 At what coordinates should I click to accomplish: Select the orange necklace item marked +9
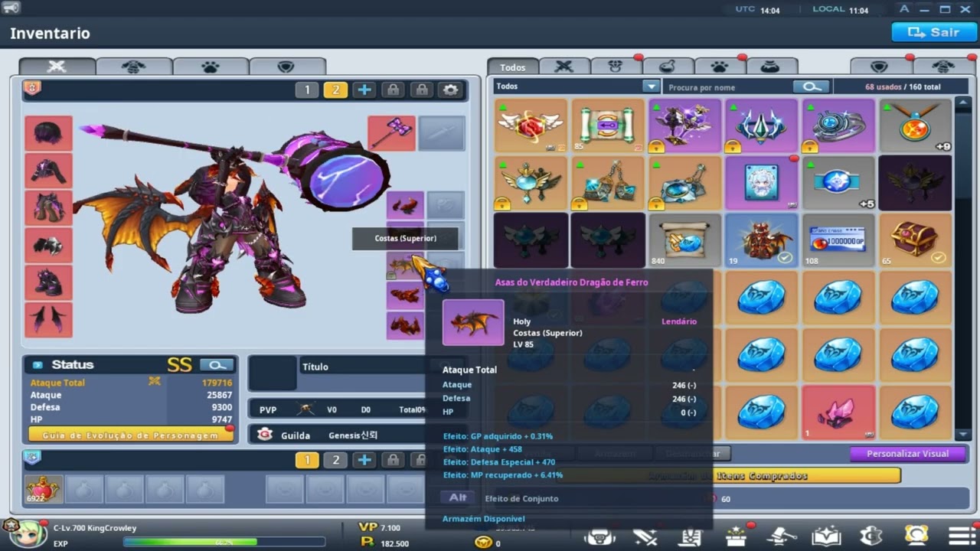coord(916,126)
